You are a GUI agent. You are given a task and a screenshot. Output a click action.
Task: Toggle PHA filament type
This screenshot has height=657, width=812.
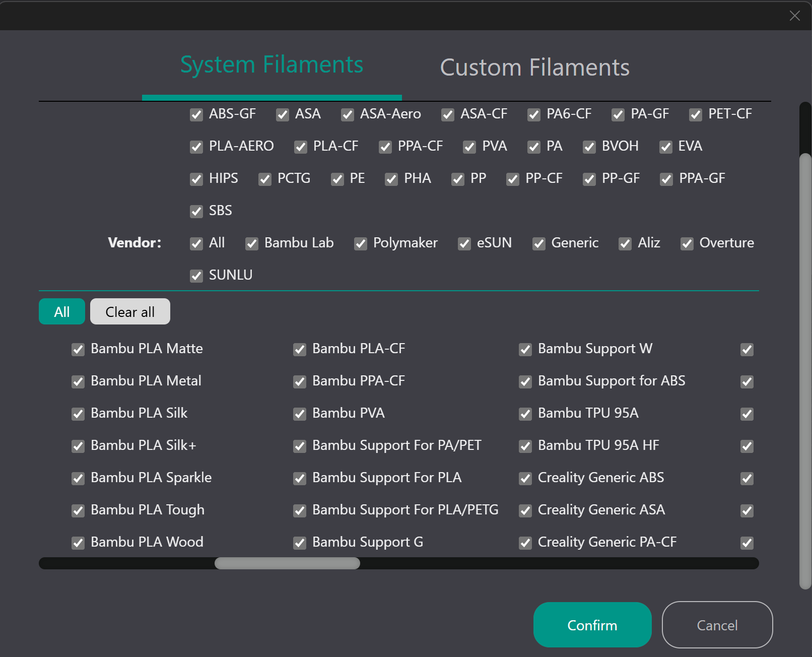click(391, 179)
